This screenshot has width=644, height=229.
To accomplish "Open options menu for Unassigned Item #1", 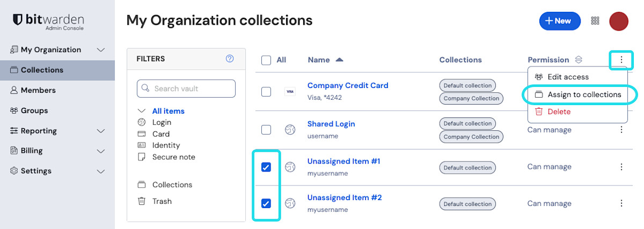I will [x=621, y=167].
